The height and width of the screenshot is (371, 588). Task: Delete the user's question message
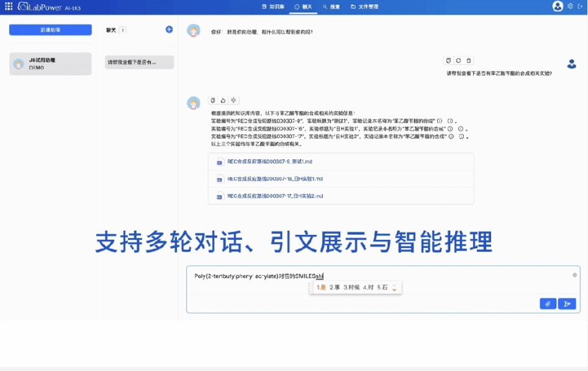click(469, 60)
